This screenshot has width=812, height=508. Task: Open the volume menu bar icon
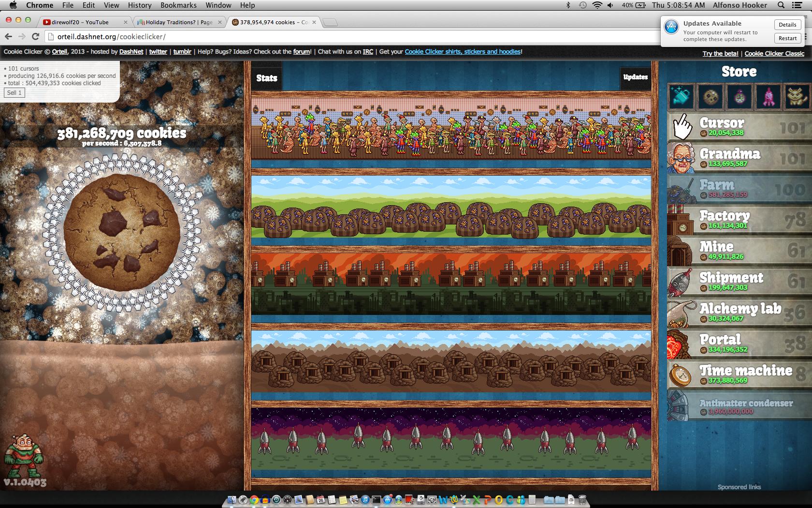point(611,5)
